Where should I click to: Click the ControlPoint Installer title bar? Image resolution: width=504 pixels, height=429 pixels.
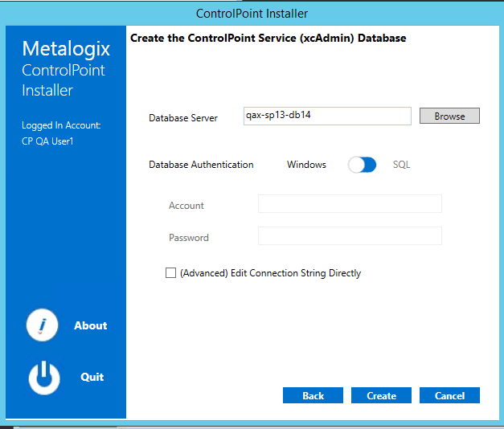pos(252,14)
